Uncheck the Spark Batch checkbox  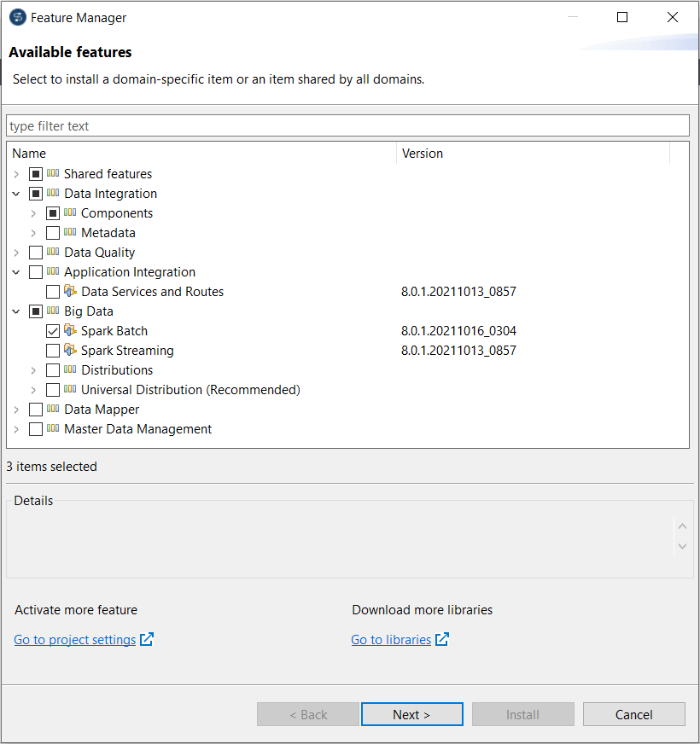click(53, 331)
